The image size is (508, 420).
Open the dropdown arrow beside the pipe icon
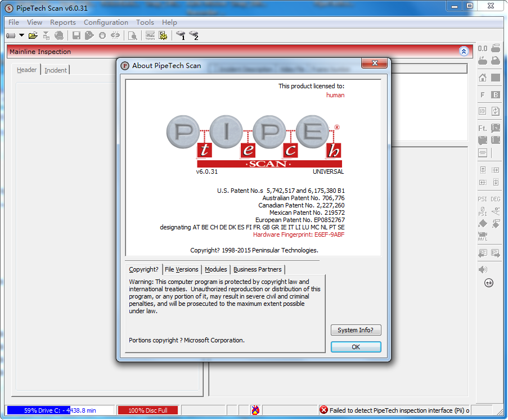(22, 35)
